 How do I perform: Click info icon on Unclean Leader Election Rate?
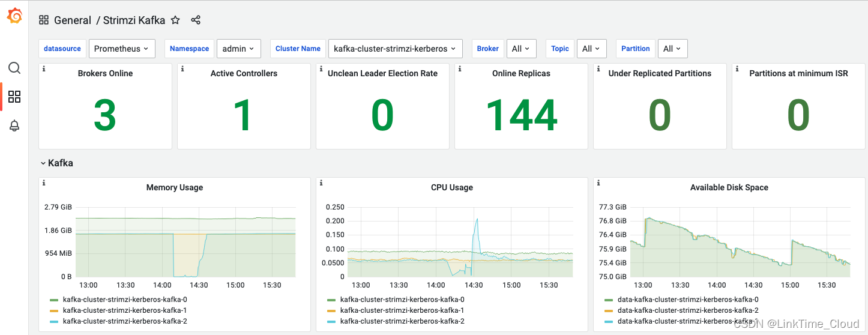click(x=321, y=69)
